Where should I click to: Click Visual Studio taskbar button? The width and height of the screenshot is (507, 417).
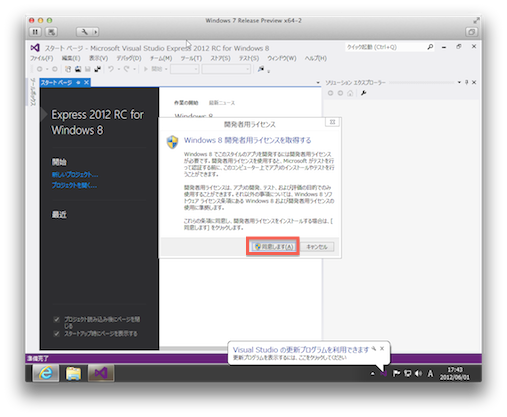tap(101, 373)
